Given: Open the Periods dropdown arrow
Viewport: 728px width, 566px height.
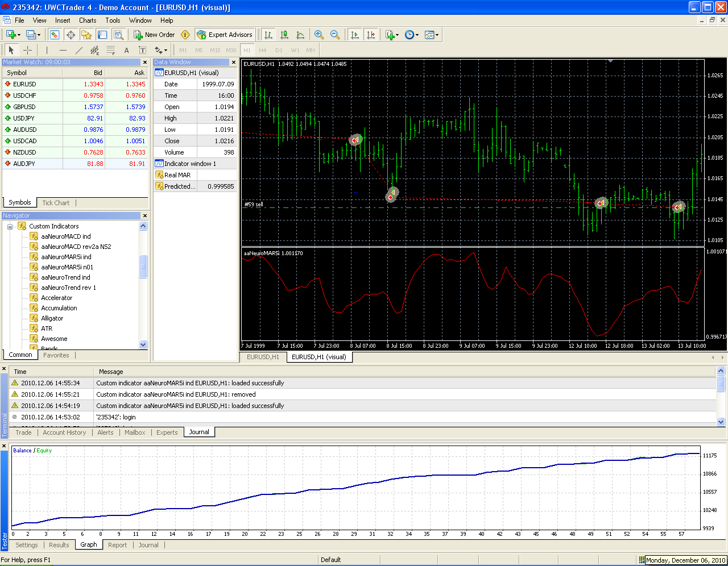Looking at the screenshot, I should (x=417, y=35).
